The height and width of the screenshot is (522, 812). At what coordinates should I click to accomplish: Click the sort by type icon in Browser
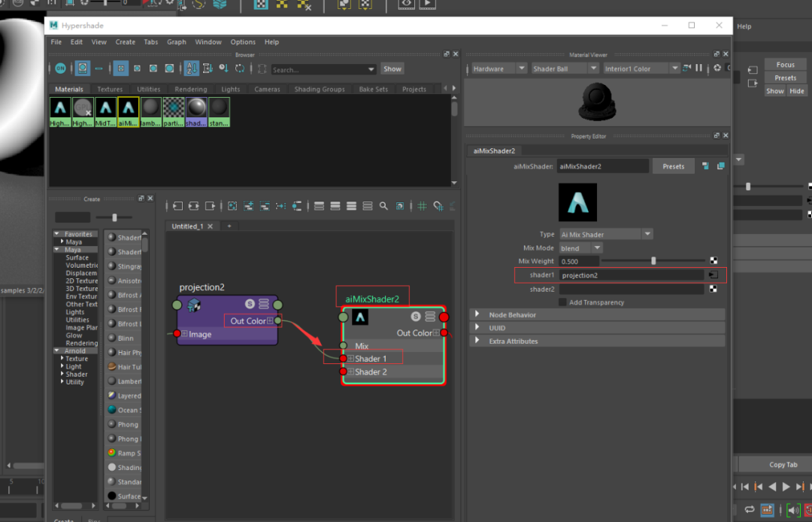208,68
